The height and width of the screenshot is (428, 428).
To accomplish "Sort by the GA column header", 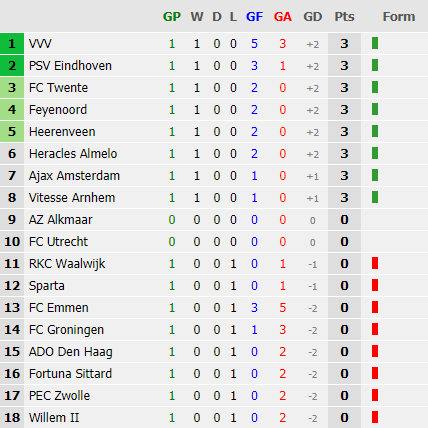I will pos(283,16).
